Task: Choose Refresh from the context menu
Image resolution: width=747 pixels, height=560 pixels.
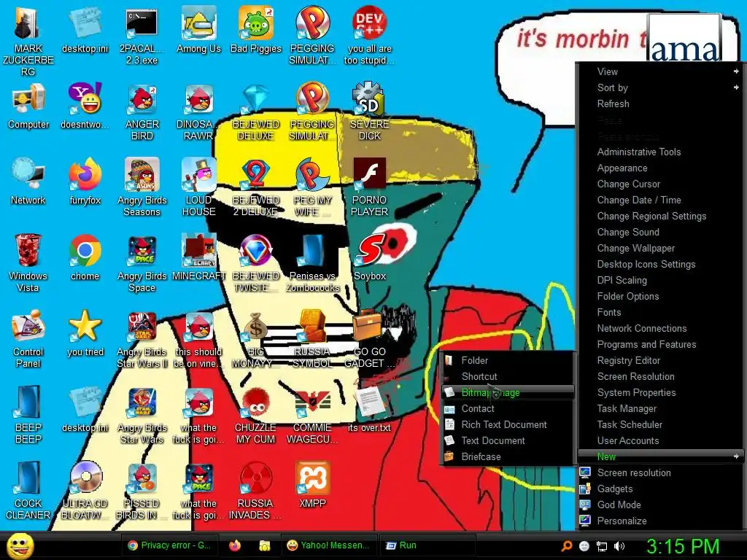Action: (x=659, y=104)
